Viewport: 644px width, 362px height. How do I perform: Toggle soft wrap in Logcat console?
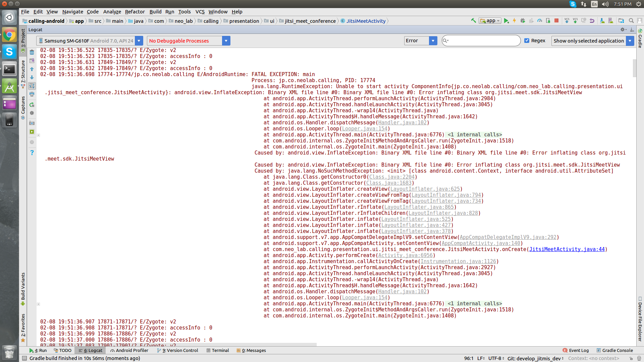pyautogui.click(x=32, y=86)
